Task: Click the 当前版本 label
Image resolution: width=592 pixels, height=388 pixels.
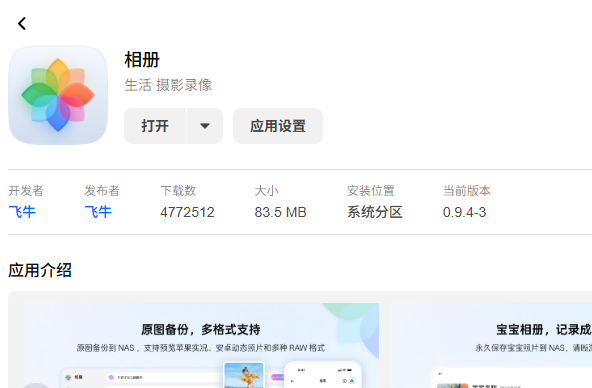Action: point(467,191)
